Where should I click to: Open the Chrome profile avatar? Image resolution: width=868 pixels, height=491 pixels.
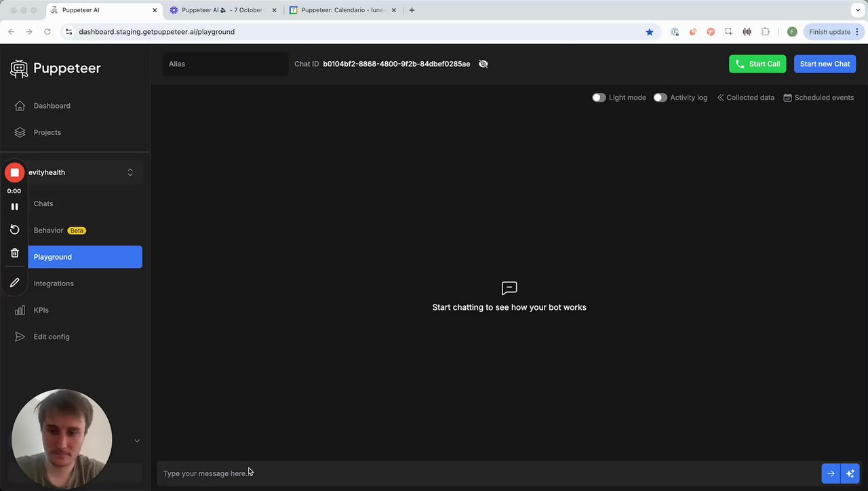tap(792, 32)
